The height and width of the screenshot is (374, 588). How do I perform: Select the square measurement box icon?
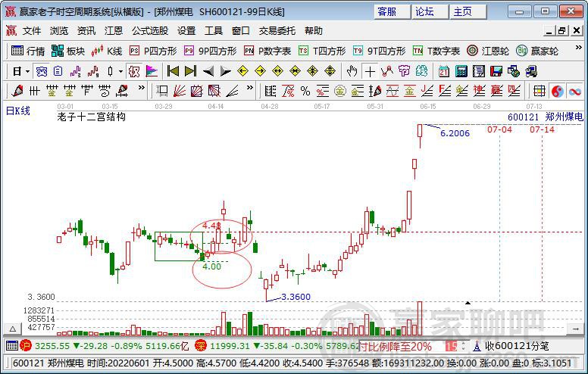(x=162, y=91)
